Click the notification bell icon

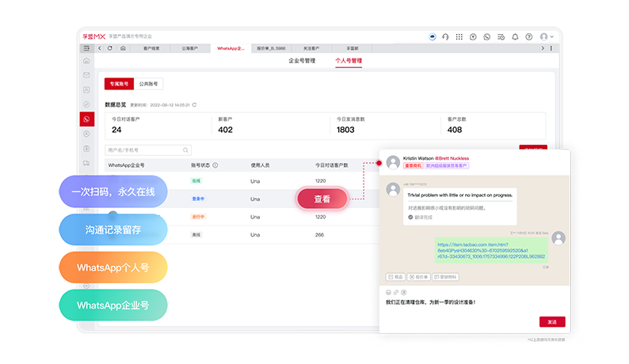515,36
